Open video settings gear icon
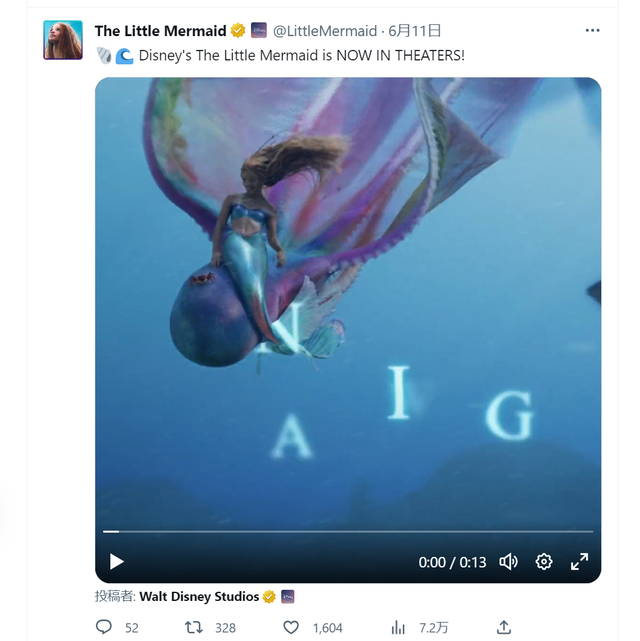 tap(544, 562)
